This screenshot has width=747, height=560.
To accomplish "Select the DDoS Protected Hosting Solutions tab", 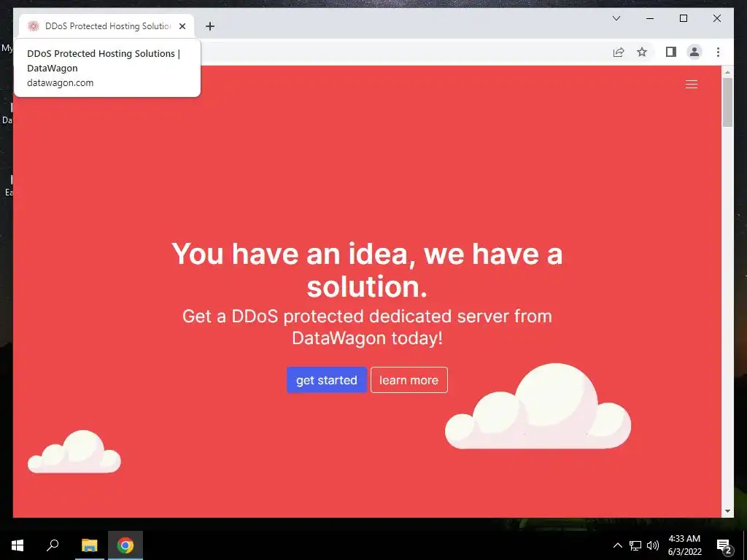I will (107, 26).
